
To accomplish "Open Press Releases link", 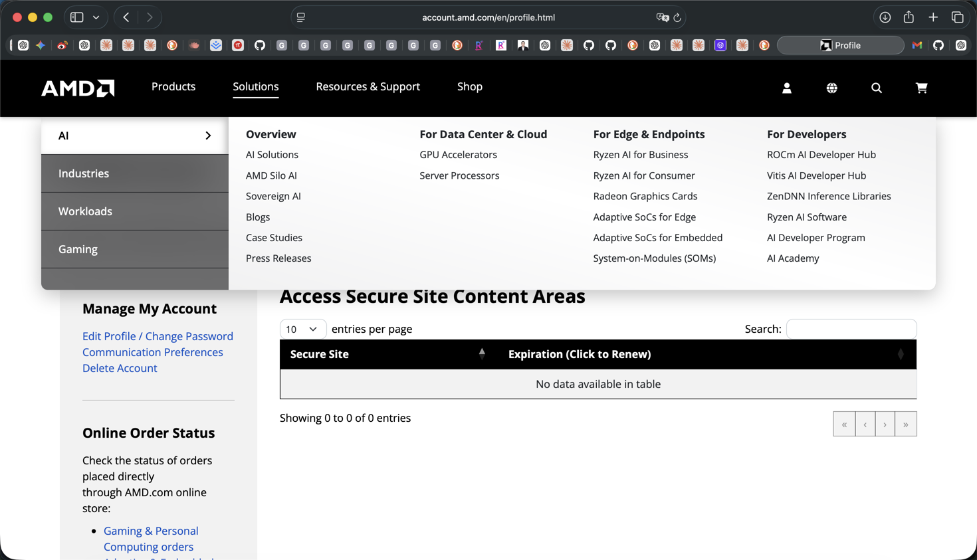I will [x=278, y=258].
